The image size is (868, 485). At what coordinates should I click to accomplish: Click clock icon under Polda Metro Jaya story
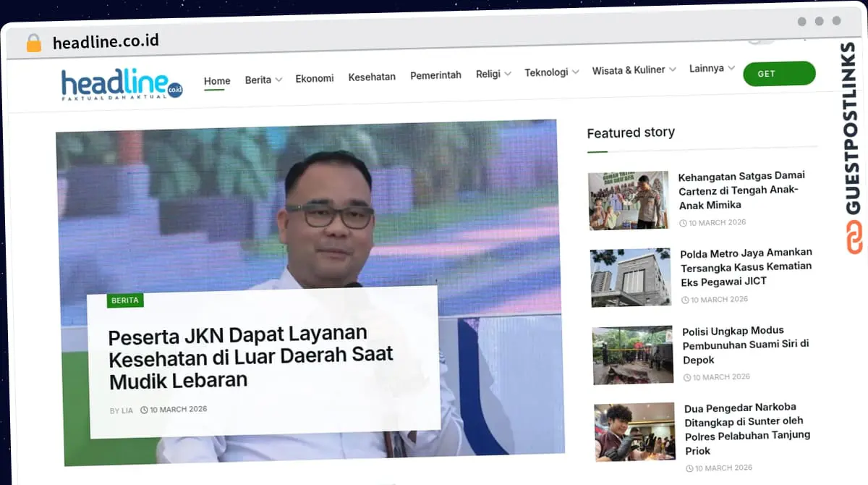click(x=685, y=300)
